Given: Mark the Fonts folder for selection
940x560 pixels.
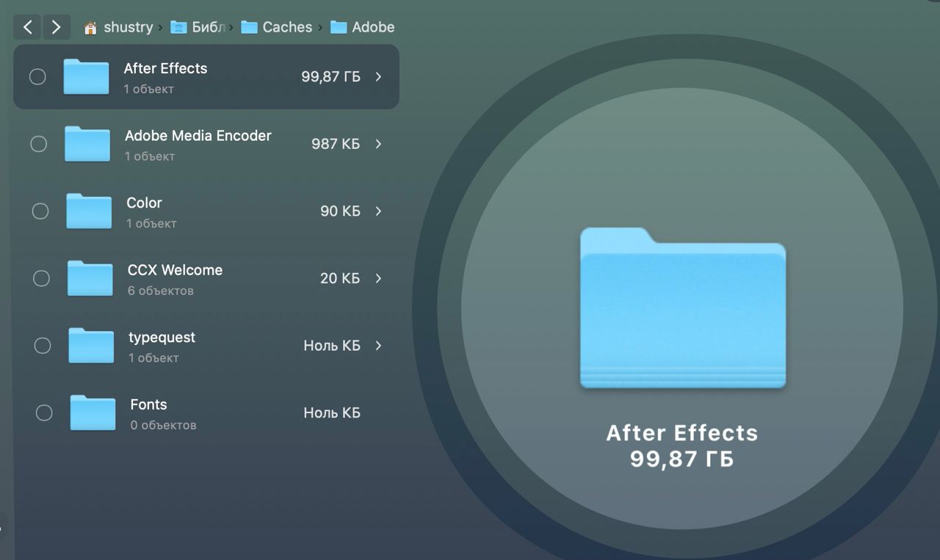Looking at the screenshot, I should click(x=44, y=413).
